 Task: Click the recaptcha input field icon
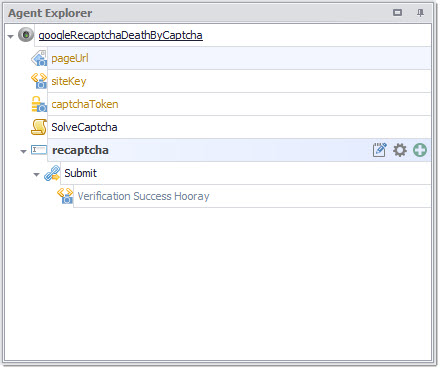click(39, 150)
